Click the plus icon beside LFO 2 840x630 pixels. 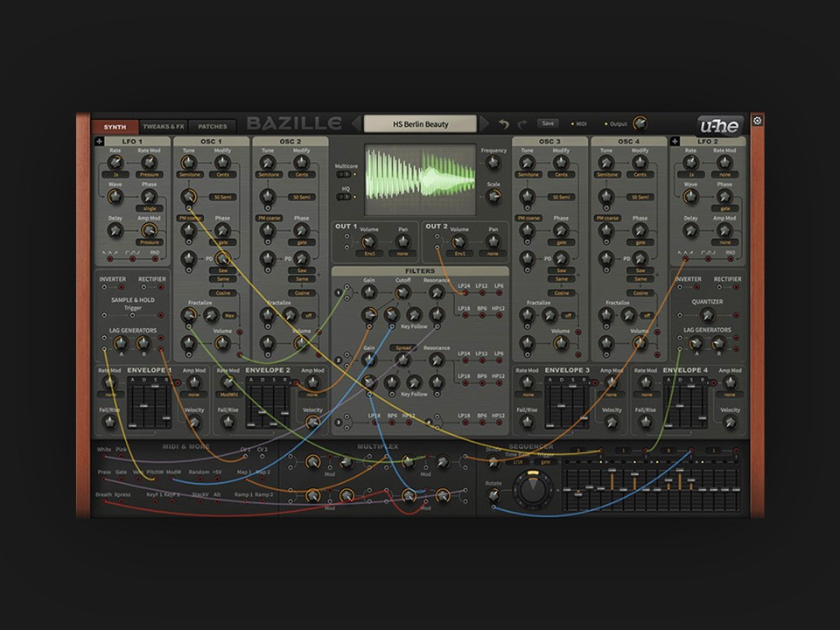click(675, 142)
